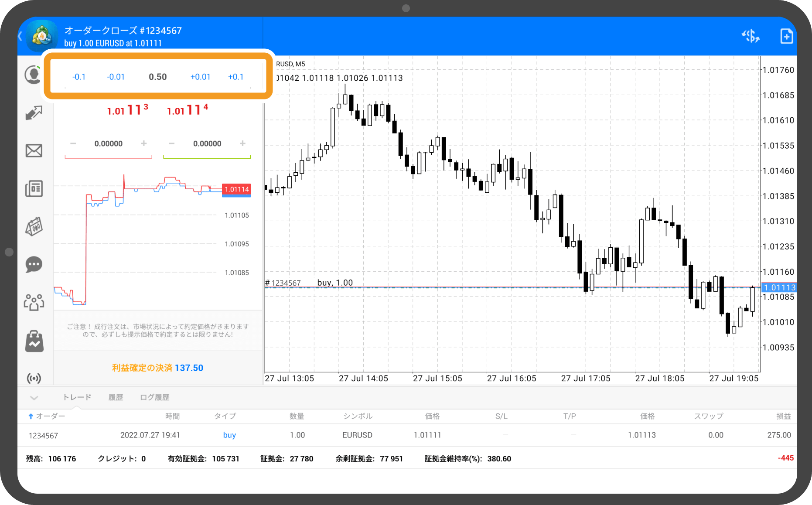Image resolution: width=812 pixels, height=505 pixels.
Task: Increase volume by 0.01
Action: tap(200, 77)
